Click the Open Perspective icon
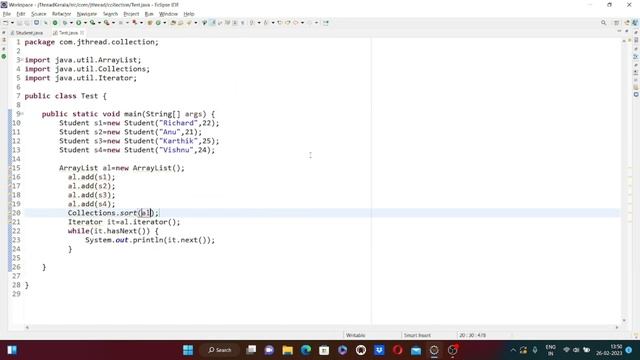The width and height of the screenshot is (640, 360). point(617,23)
